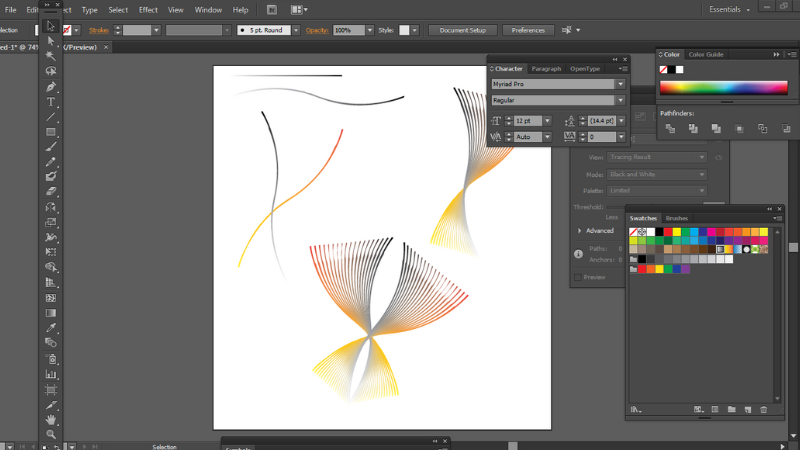Open the Essentials workspace switcher
The width and height of the screenshot is (800, 450).
coord(729,10)
